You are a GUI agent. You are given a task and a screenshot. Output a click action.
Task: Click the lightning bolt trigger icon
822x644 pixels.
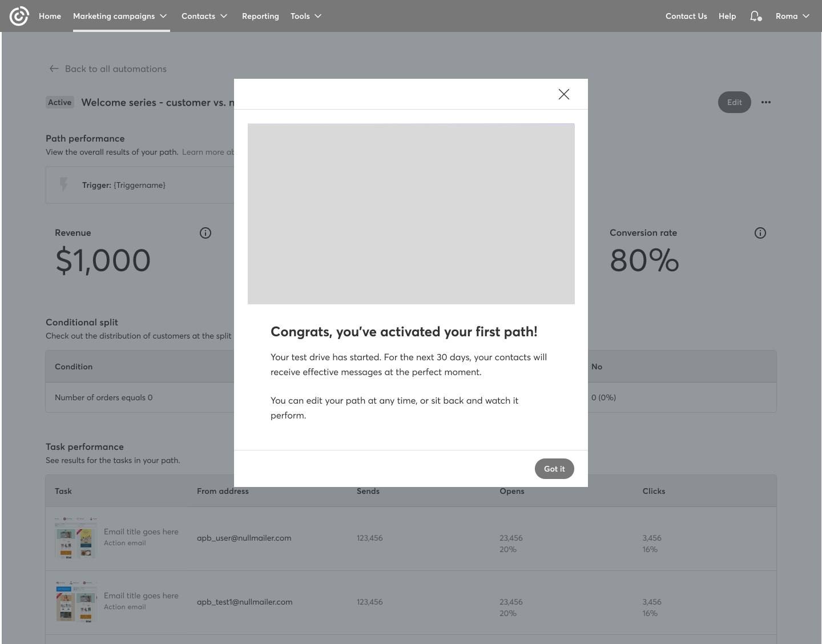point(64,184)
